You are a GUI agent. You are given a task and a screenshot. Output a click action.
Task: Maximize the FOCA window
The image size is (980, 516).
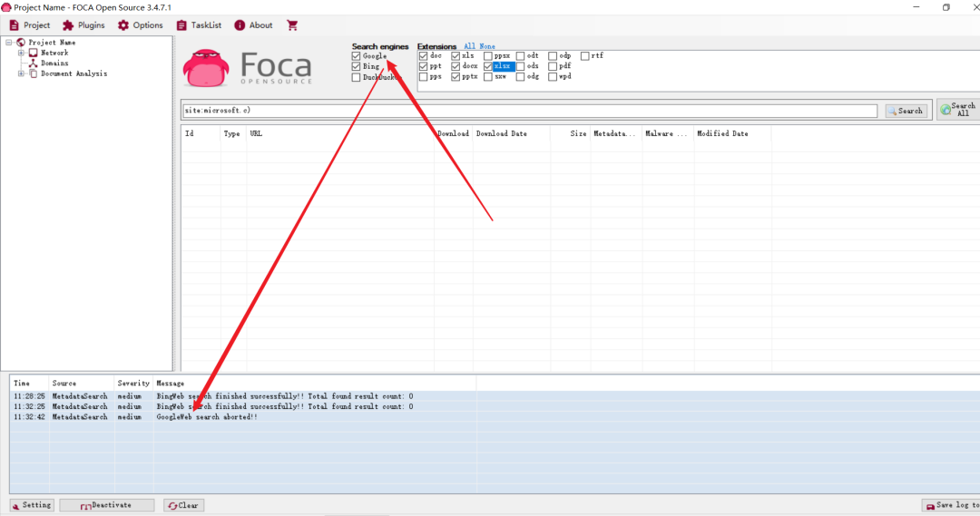click(x=946, y=7)
